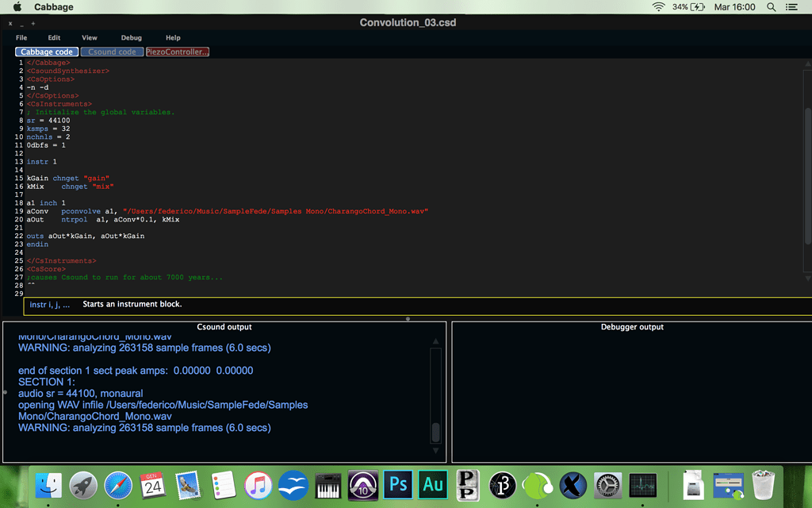The width and height of the screenshot is (812, 508).
Task: Launch Launchpad rocket icon in dock
Action: [82, 485]
